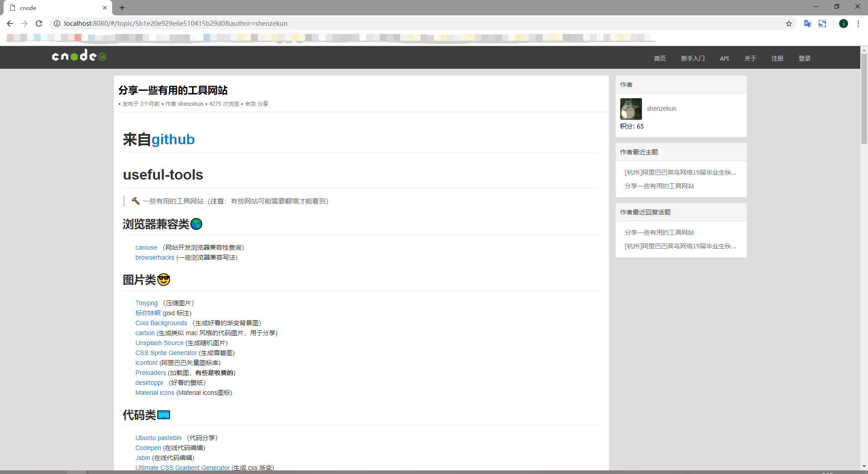Click the topic title 分享一些有用的工具网站
Screen dimensions: 868x474
pyautogui.click(x=173, y=90)
